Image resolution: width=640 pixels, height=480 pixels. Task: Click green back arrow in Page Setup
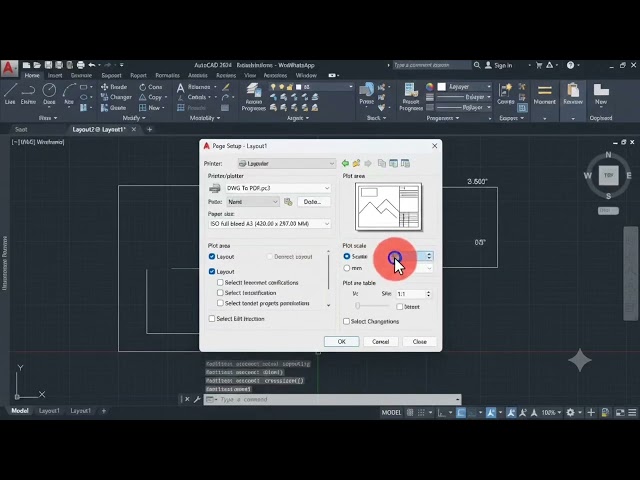click(345, 163)
